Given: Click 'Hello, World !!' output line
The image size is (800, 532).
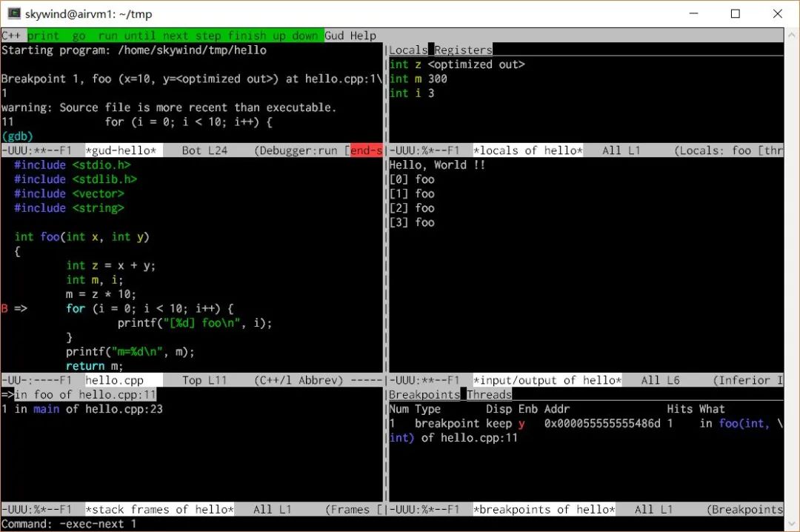Looking at the screenshot, I should coord(437,165).
